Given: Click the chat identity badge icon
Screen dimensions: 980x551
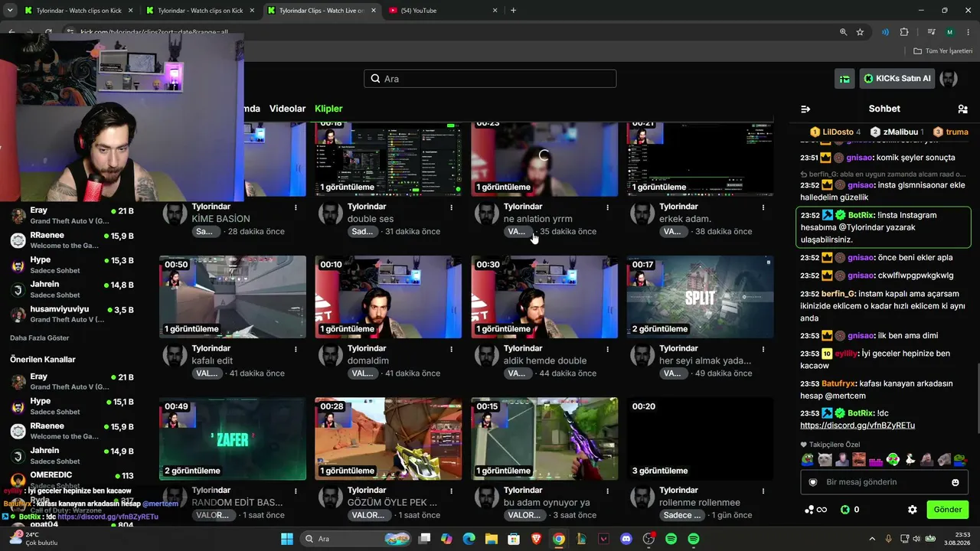Looking at the screenshot, I should (x=813, y=482).
